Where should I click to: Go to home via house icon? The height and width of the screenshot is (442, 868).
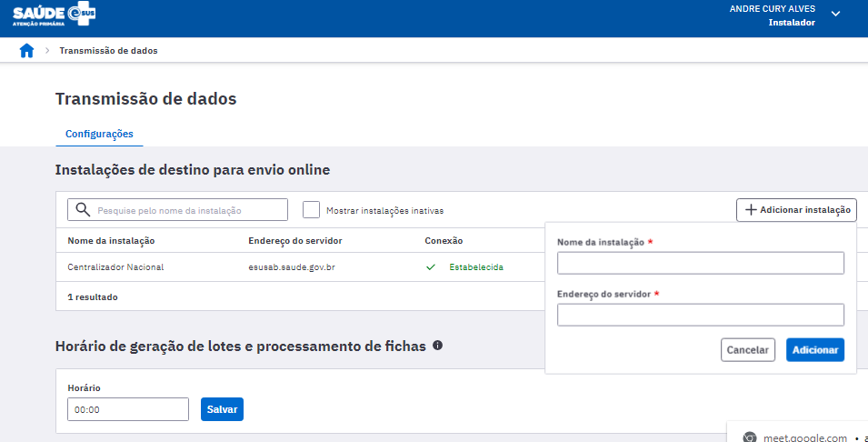click(x=26, y=51)
